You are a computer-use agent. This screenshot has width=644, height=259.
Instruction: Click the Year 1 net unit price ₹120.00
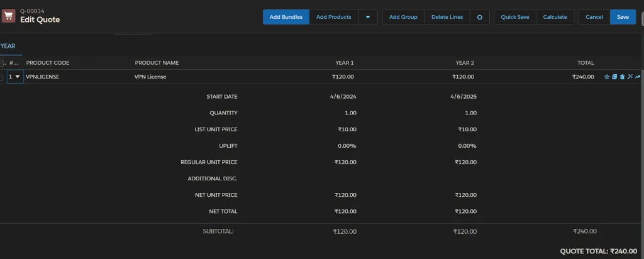point(345,195)
